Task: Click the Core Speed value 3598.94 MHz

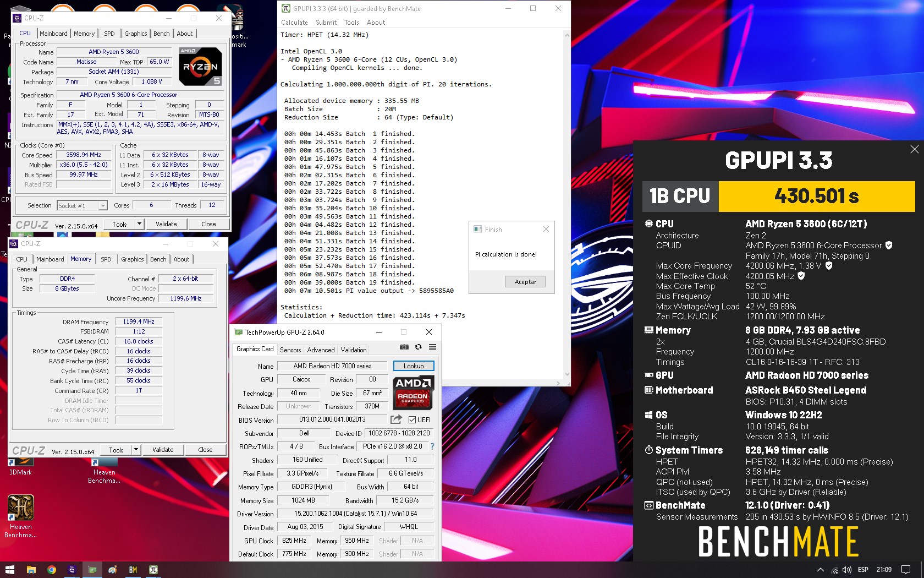Action: click(x=84, y=155)
